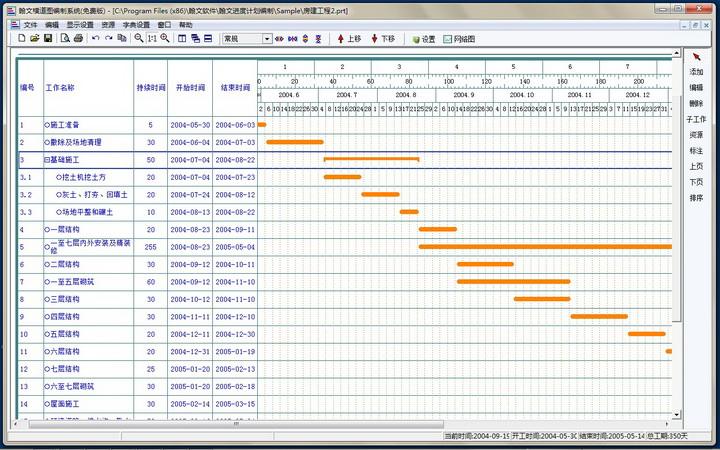Click 添加 in the right panel
This screenshot has height=450, width=720.
696,72
